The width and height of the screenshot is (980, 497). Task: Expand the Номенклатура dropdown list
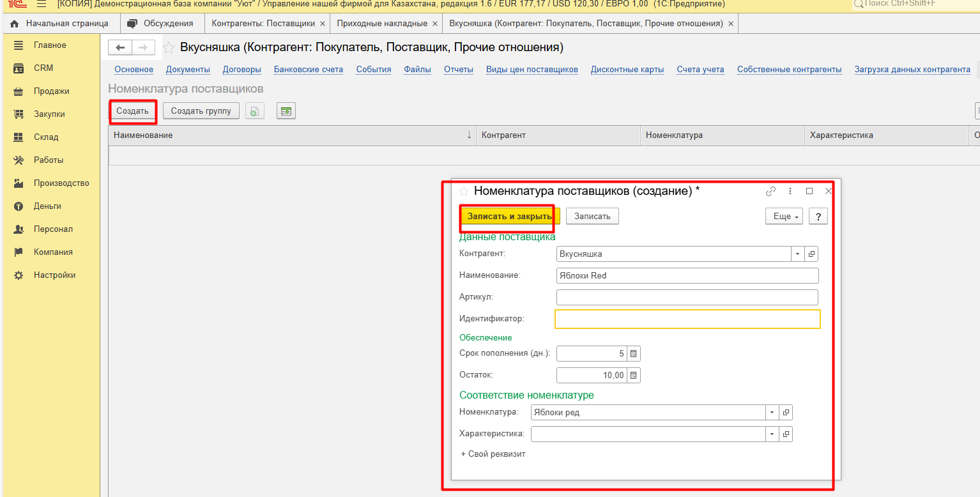coord(772,413)
